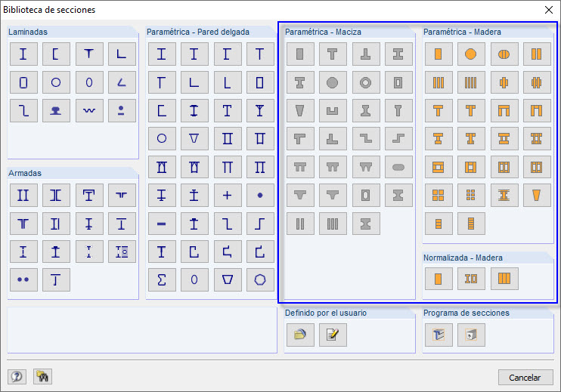
Task: Select the inverted triangle thin-walled section
Action: [194, 138]
